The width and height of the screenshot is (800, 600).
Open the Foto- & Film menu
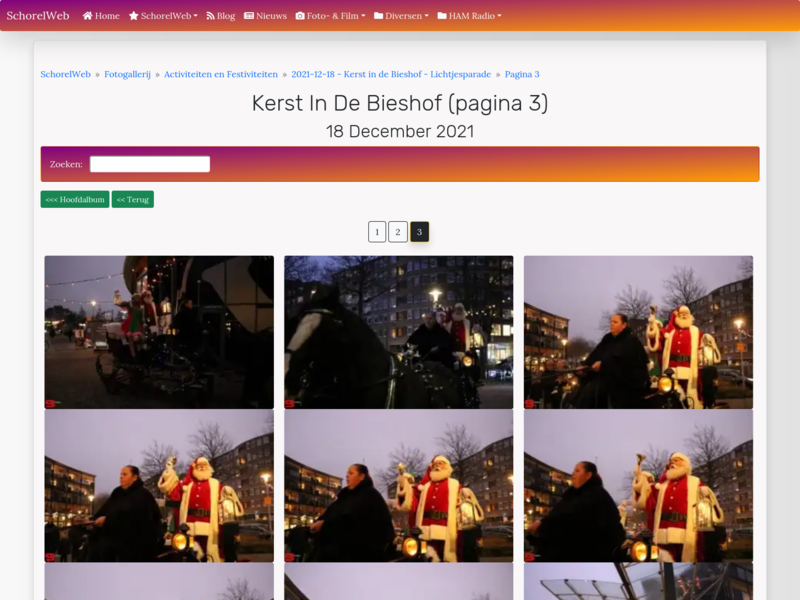tap(331, 16)
